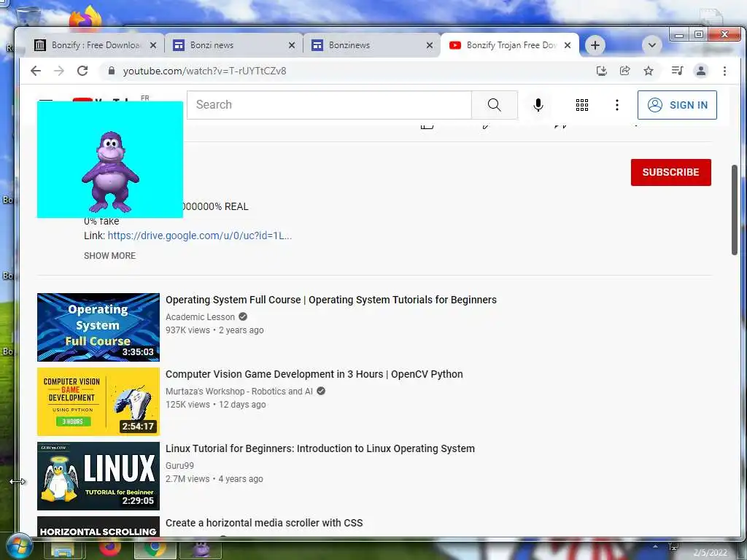Viewport: 747px width, 560px height.
Task: Click the YouTube search magnifier button
Action: click(494, 105)
